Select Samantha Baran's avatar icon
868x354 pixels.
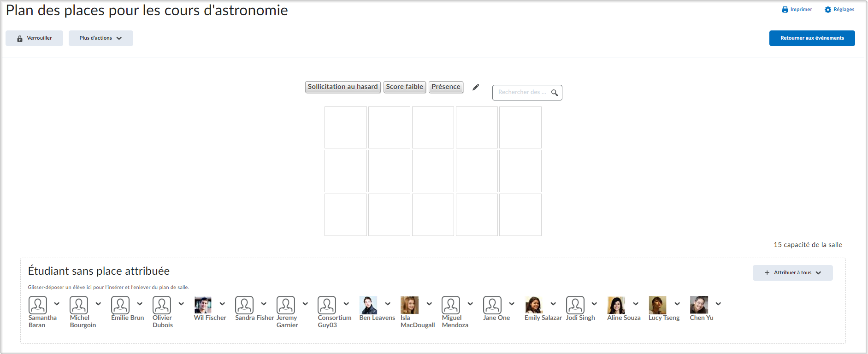(x=38, y=305)
